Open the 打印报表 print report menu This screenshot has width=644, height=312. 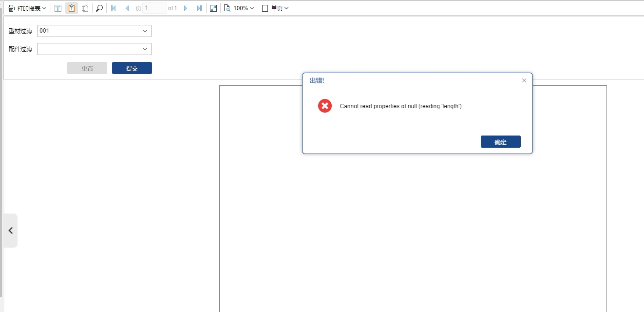coord(27,8)
